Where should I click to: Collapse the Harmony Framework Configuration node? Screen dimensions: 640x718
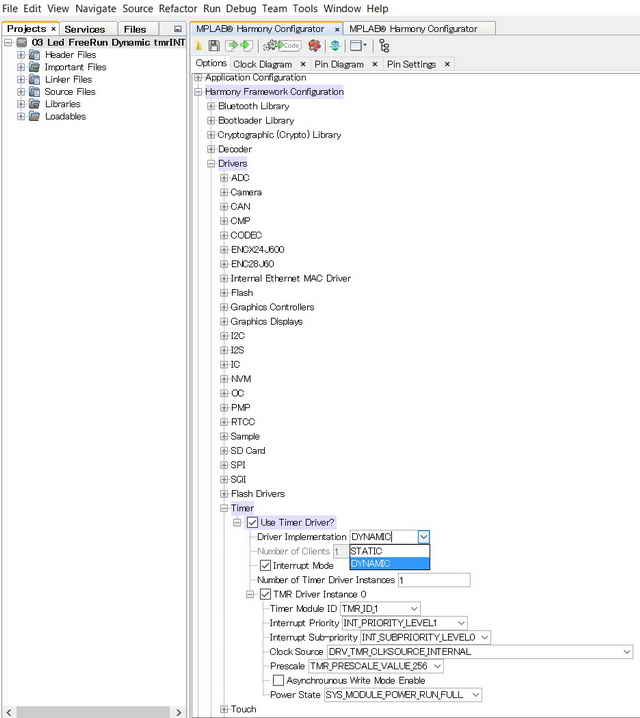[198, 92]
